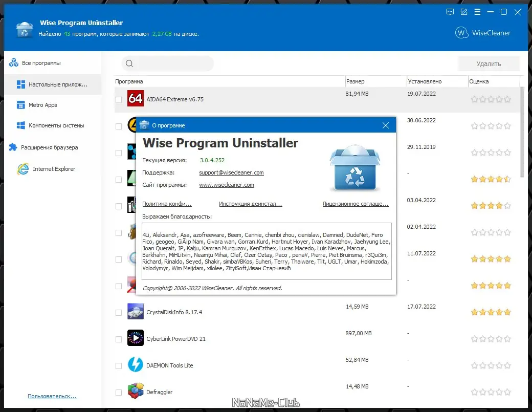The width and height of the screenshot is (532, 412).
Task: Tick the DAEMON Tools Lite checkbox
Action: point(118,366)
